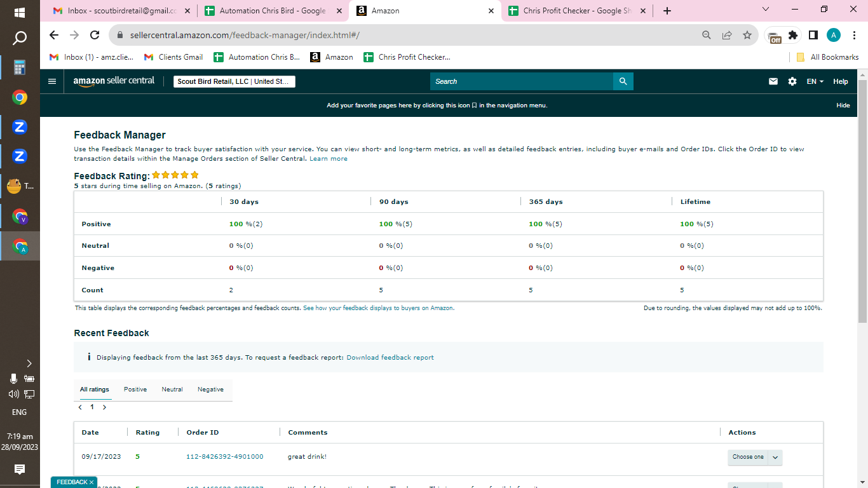868x488 pixels.
Task: Open the Windows Start menu
Action: 20,12
